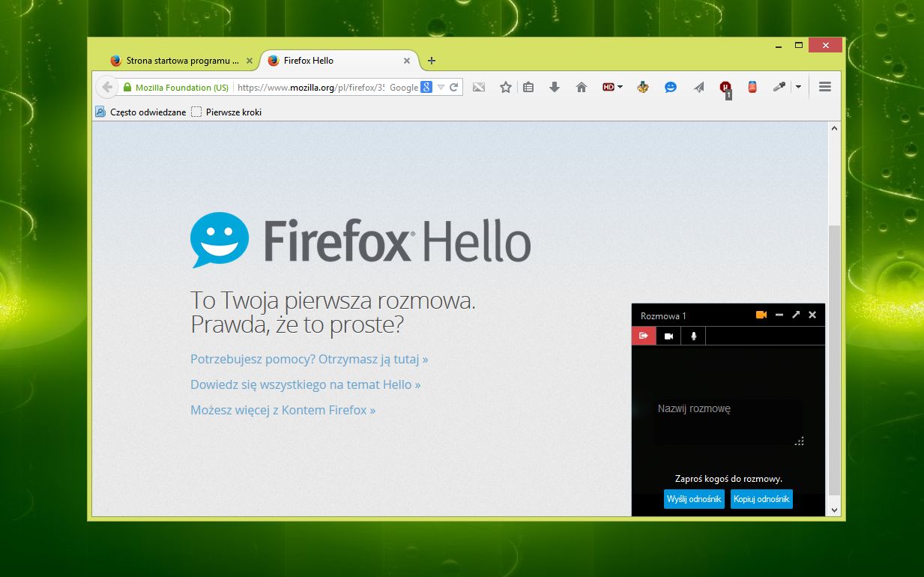Open Potrzebujesz pomocy? Otrzymasz ją tutaj link
Viewport: 924px width, 577px height.
pos(309,359)
